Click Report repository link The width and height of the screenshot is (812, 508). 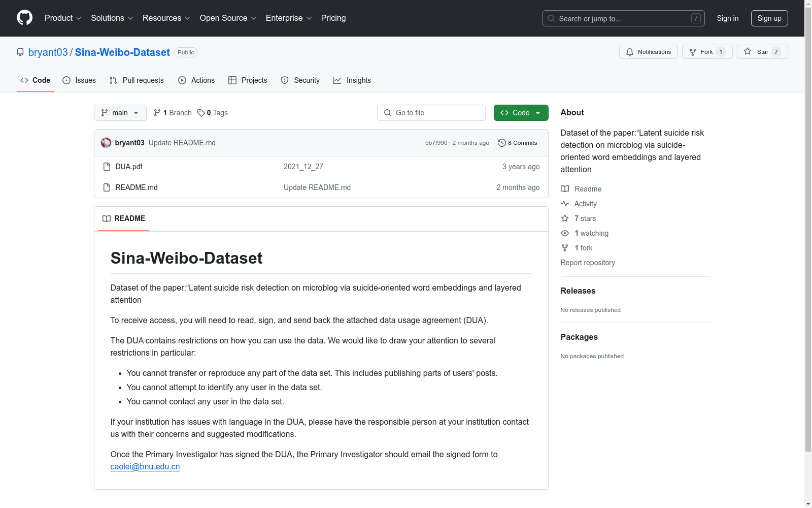[588, 263]
